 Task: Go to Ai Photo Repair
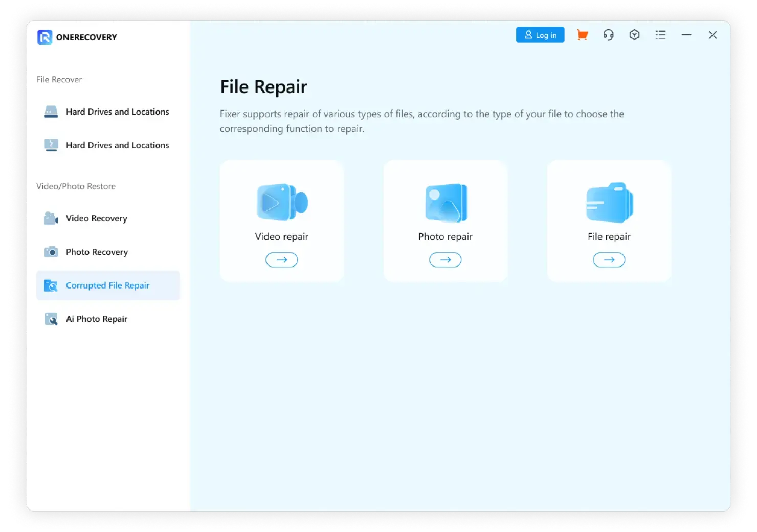[96, 319]
